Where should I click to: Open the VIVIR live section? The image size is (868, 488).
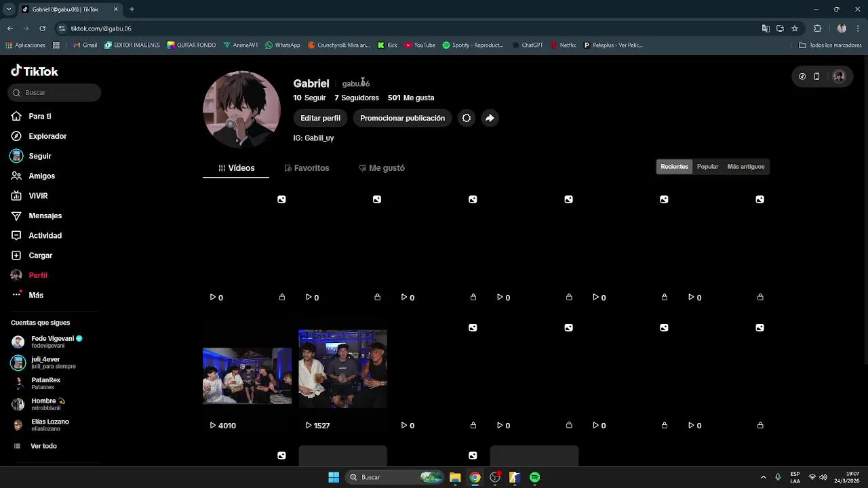click(29, 196)
